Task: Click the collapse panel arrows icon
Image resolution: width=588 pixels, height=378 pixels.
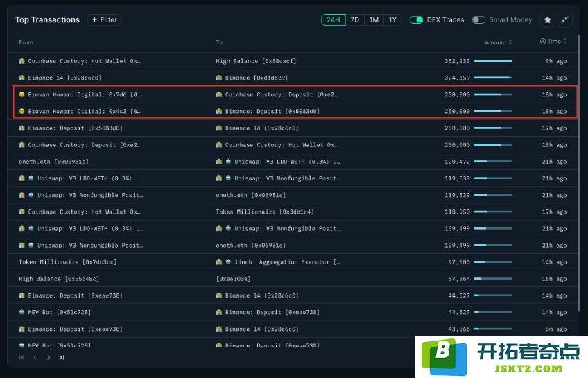Action: (x=564, y=20)
